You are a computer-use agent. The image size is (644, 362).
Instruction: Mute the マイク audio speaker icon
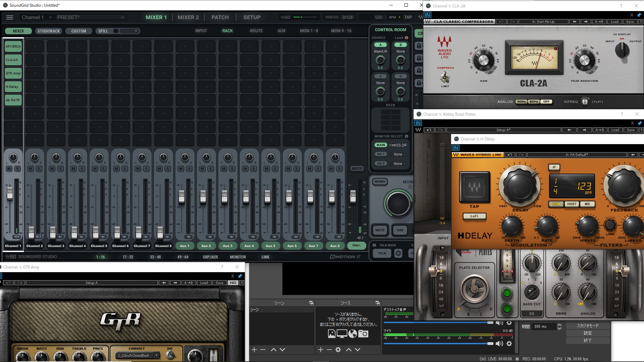(499, 344)
